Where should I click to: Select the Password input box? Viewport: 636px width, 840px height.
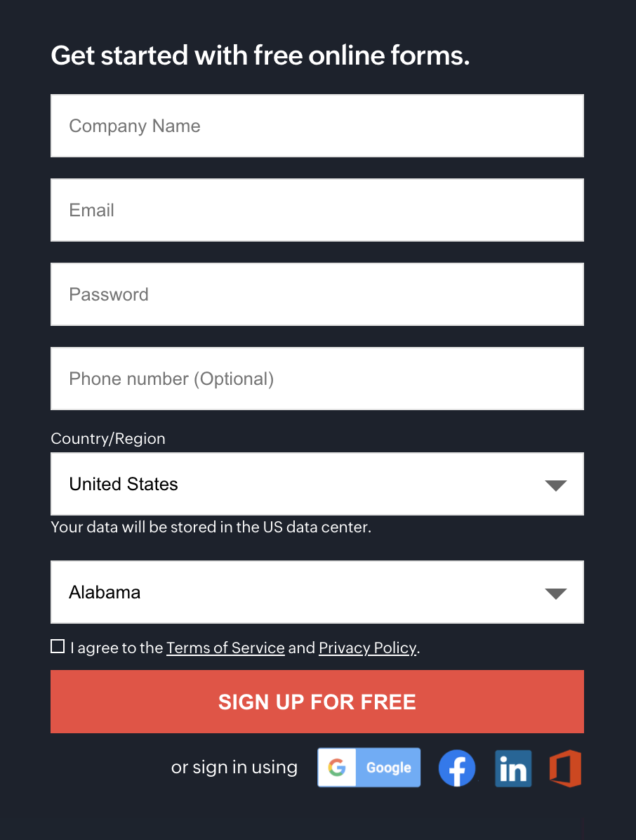[x=317, y=294]
